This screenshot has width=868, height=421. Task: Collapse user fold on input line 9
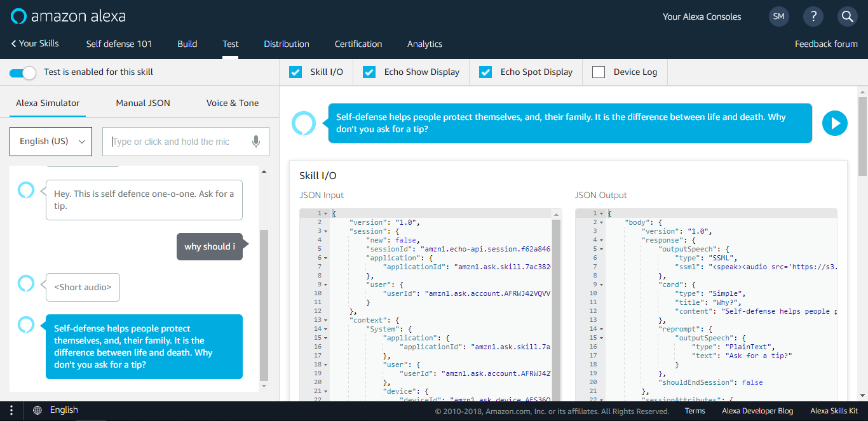click(x=325, y=284)
